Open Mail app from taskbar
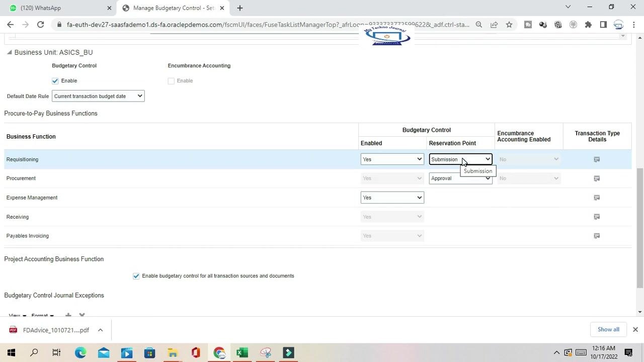 [x=104, y=352]
